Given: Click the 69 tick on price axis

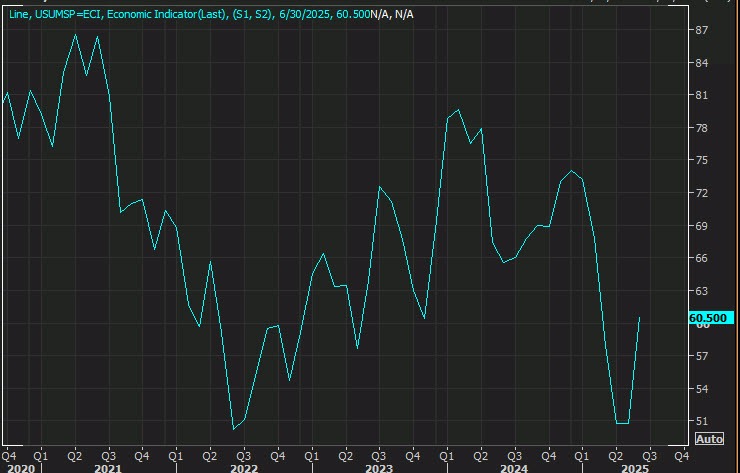Looking at the screenshot, I should (x=701, y=226).
